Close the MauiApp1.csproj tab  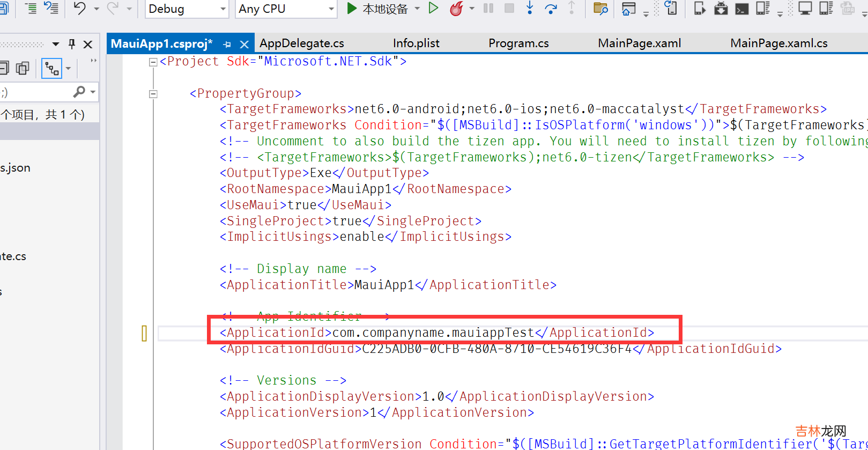click(244, 45)
